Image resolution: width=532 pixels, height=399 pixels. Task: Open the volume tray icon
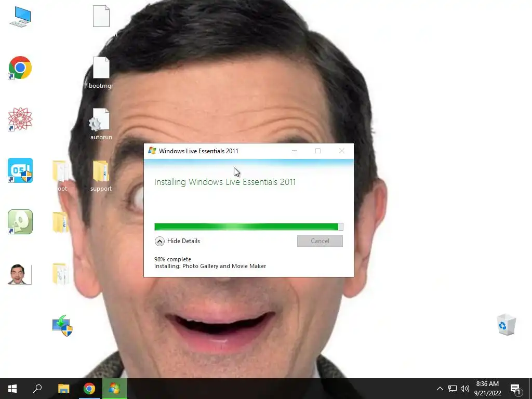pyautogui.click(x=465, y=389)
